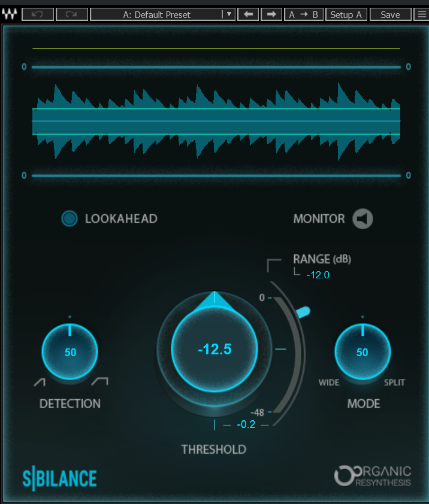
Task: Click the Organic ReSynthesis logo
Action: (x=373, y=476)
